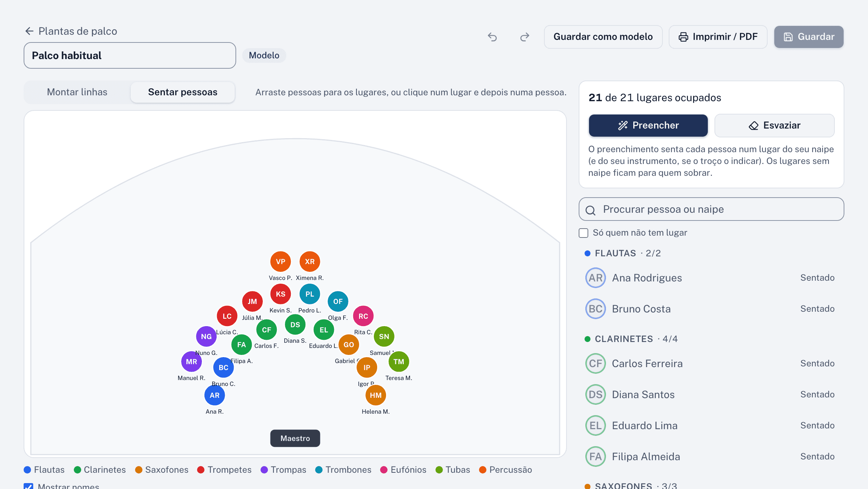Clear all seats with Esvaziar
868x489 pixels.
pos(774,125)
